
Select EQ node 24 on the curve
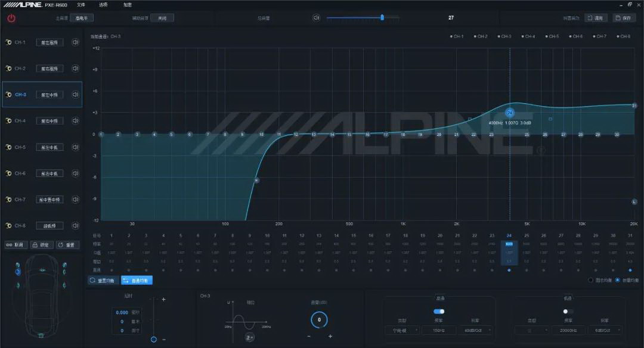(510, 113)
